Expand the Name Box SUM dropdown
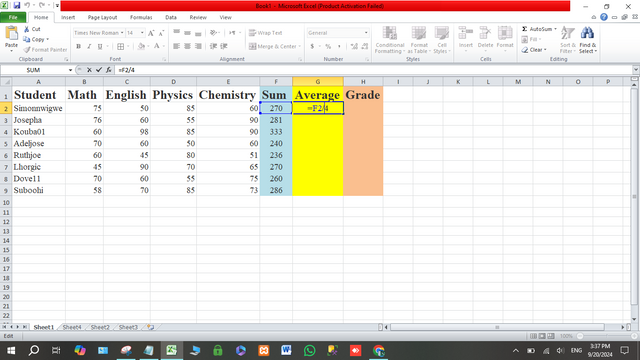 (70, 70)
